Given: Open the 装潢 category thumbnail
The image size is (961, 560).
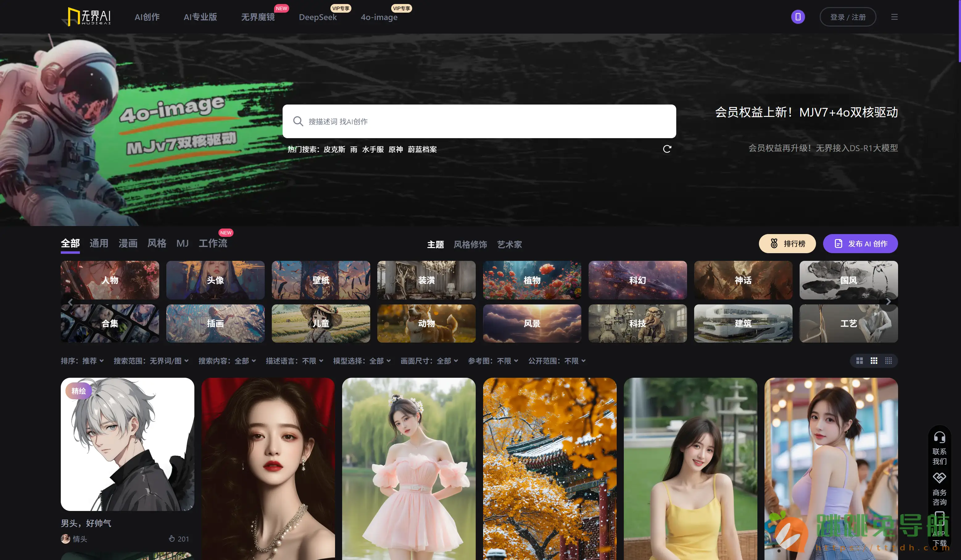Looking at the screenshot, I should (426, 280).
